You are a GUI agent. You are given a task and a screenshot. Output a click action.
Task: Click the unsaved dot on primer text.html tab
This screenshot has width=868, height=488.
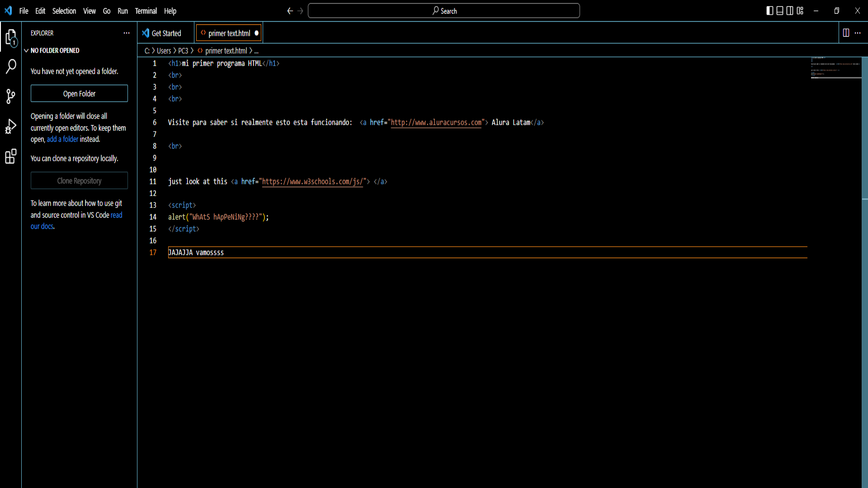pos(256,33)
